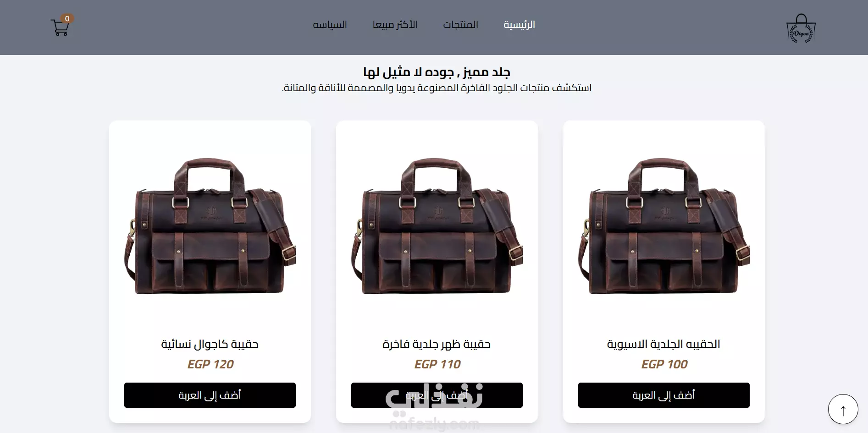Open image of the EGP 110 bag
868x433 pixels.
point(437,227)
